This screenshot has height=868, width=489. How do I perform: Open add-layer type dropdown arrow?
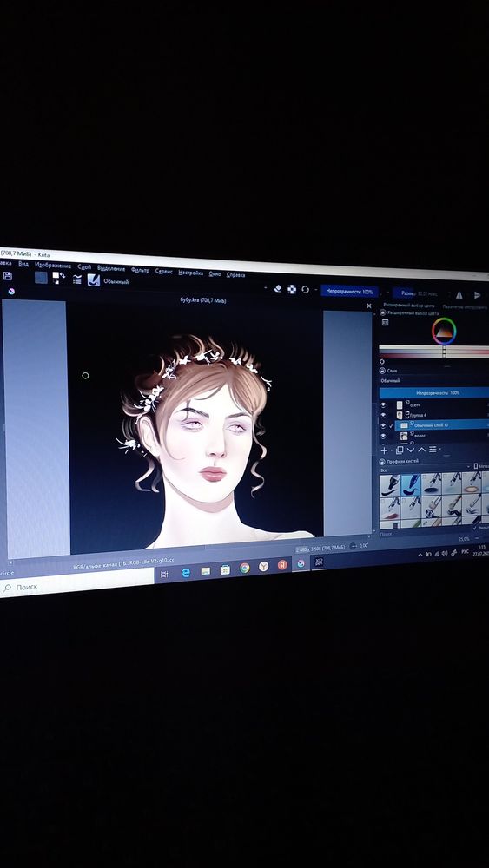(x=391, y=450)
